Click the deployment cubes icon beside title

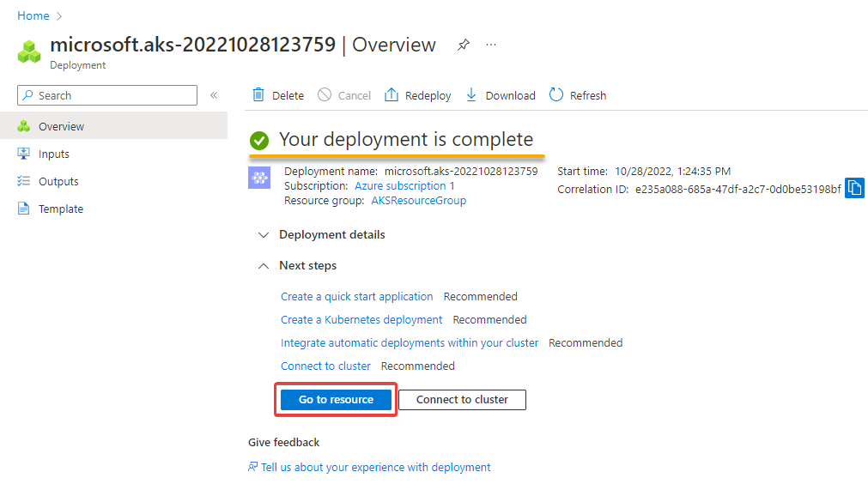point(29,51)
